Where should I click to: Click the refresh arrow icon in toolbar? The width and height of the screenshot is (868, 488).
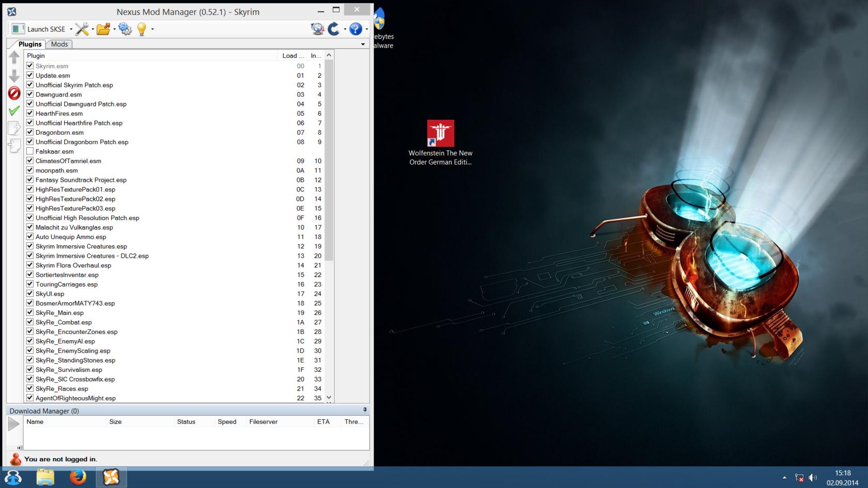point(334,29)
